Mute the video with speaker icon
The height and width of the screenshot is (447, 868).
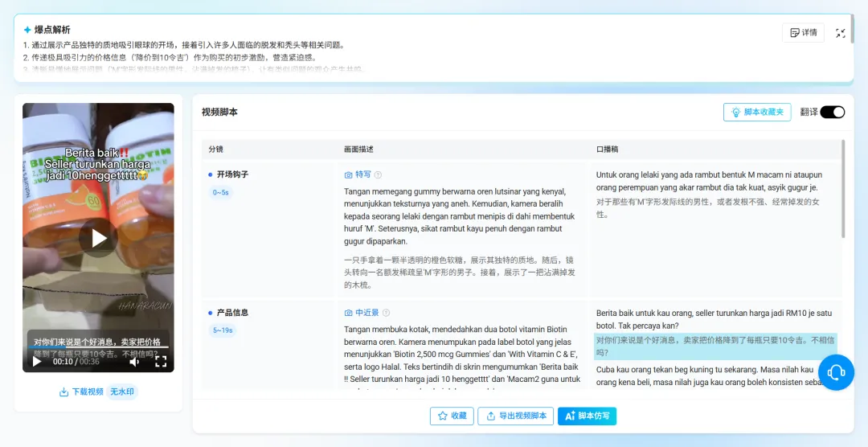tap(134, 362)
